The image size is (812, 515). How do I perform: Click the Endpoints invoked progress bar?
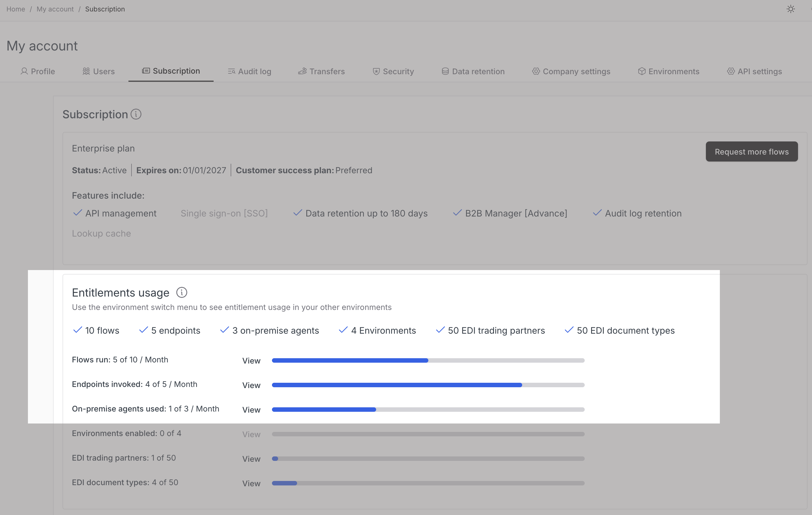click(428, 385)
